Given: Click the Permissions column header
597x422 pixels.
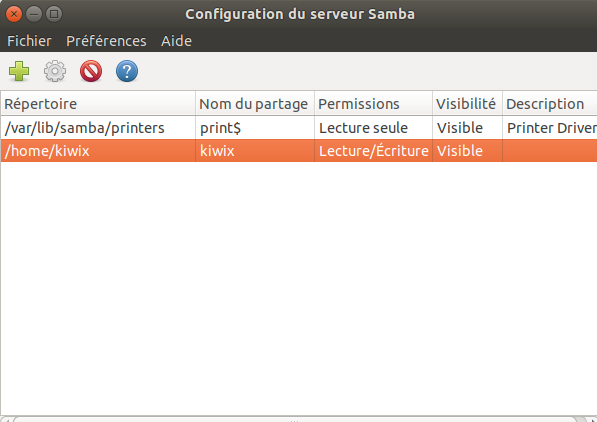Looking at the screenshot, I should coord(374,104).
